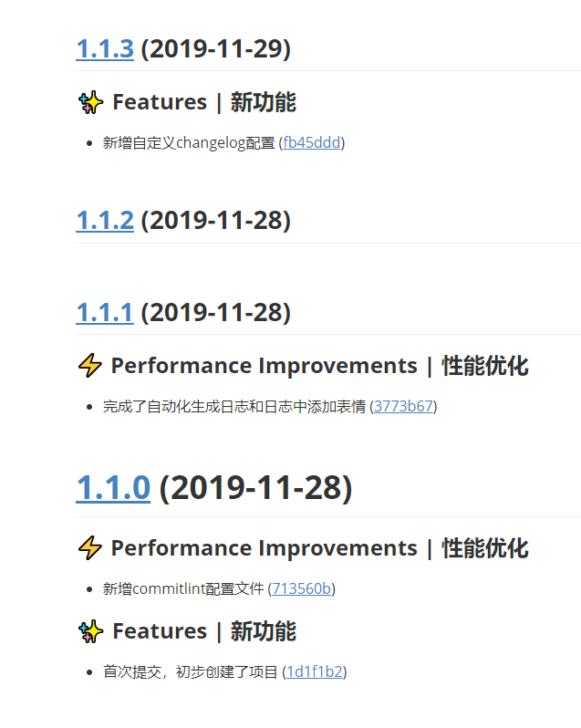Open commit 1d1f1b2 link

314,671
